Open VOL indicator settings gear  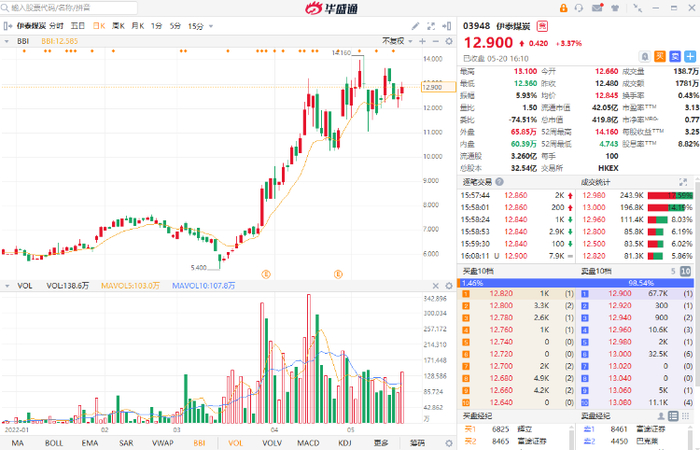pyautogui.click(x=449, y=286)
